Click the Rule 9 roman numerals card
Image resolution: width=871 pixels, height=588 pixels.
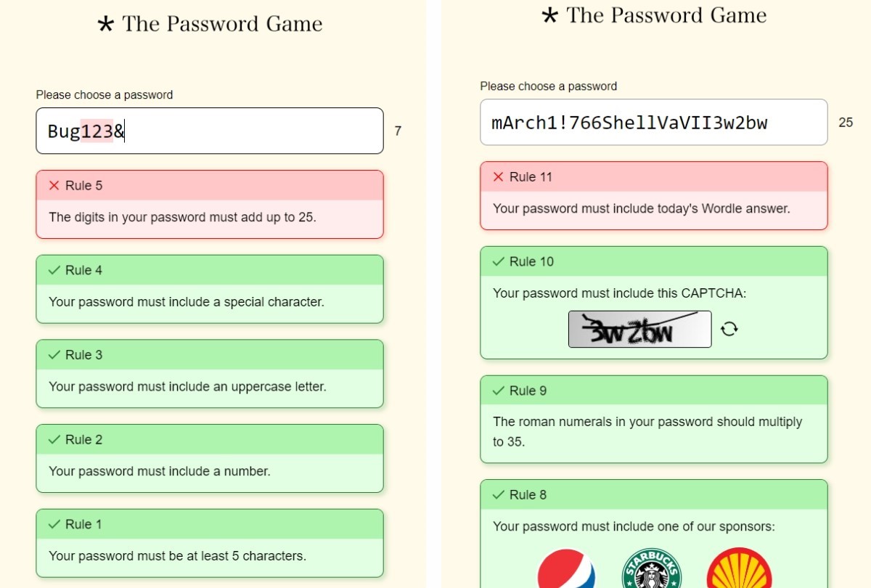click(653, 420)
